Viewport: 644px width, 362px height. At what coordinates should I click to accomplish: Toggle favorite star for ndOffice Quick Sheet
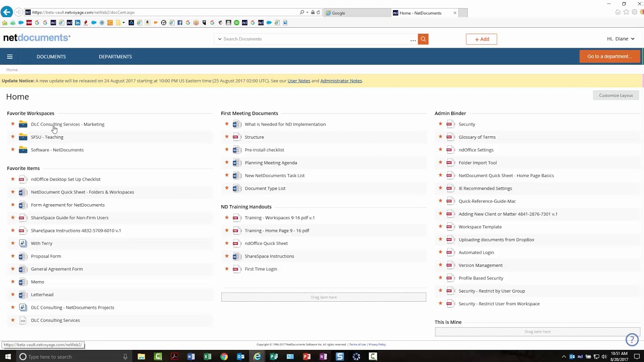226,243
